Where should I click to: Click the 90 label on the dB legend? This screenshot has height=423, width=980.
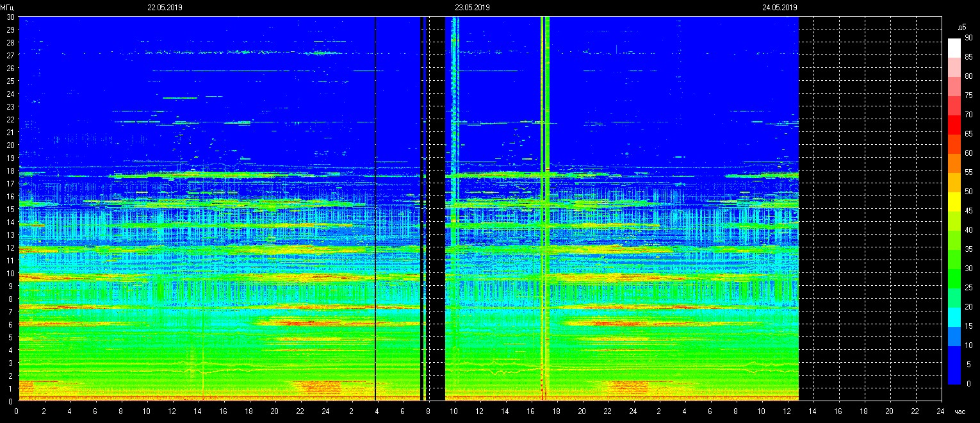(968, 38)
